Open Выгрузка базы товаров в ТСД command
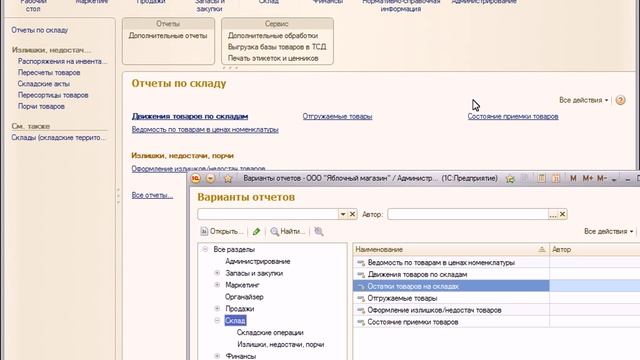Image resolution: width=640 pixels, height=360 pixels. [277, 47]
